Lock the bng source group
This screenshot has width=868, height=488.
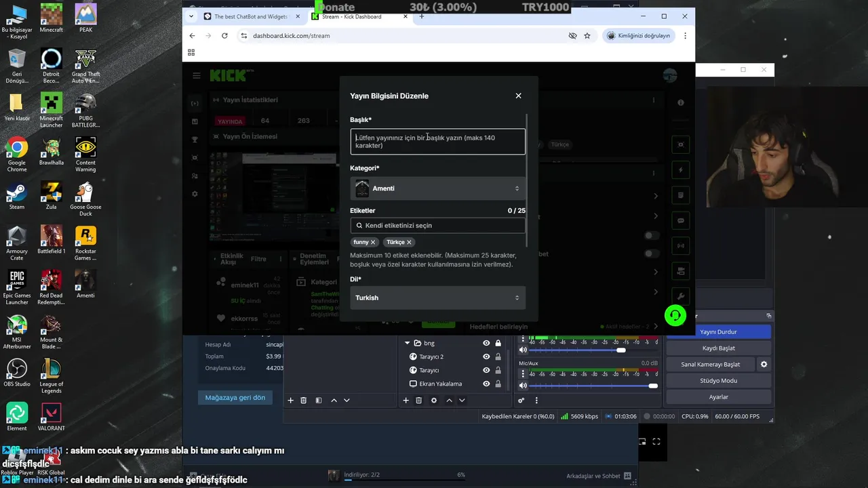(x=498, y=343)
